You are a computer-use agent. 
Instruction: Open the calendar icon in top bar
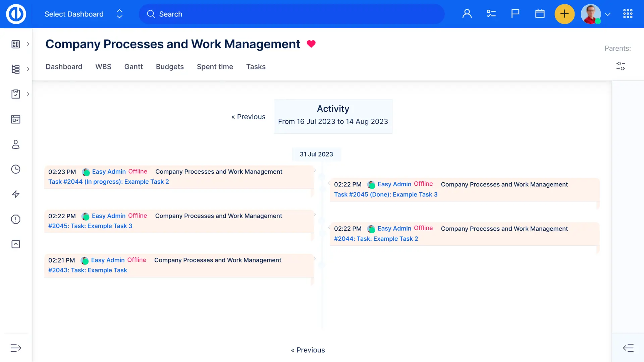point(540,14)
